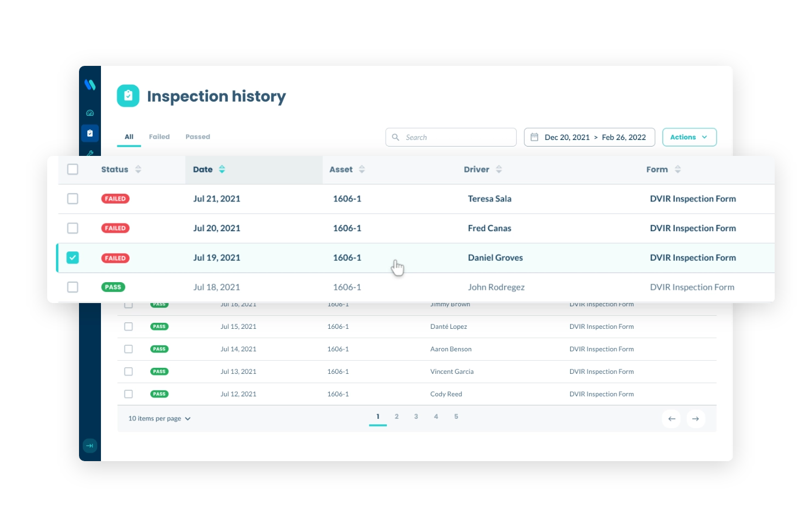Open the dashboard from the sidebar

(x=90, y=113)
